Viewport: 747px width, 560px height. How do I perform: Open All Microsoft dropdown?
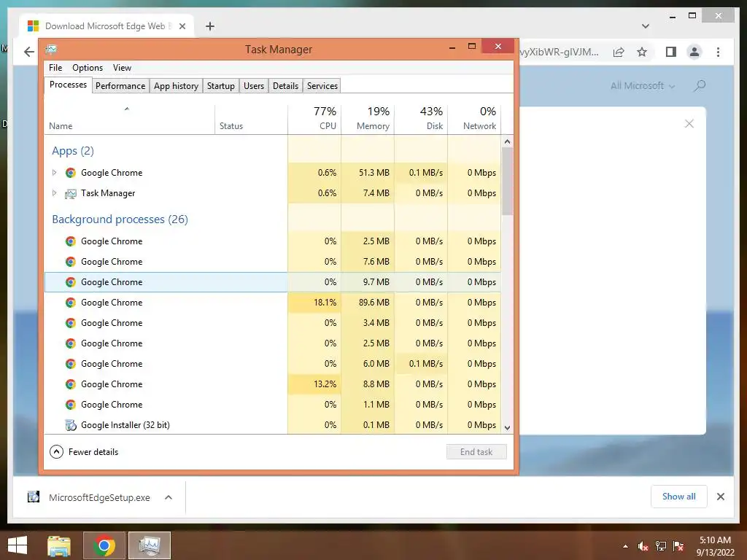(643, 86)
